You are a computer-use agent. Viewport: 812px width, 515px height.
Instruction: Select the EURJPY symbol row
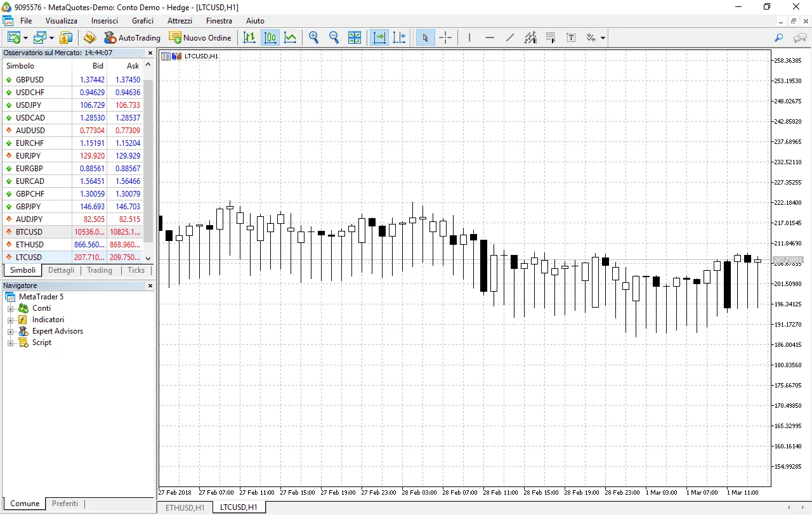click(73, 156)
